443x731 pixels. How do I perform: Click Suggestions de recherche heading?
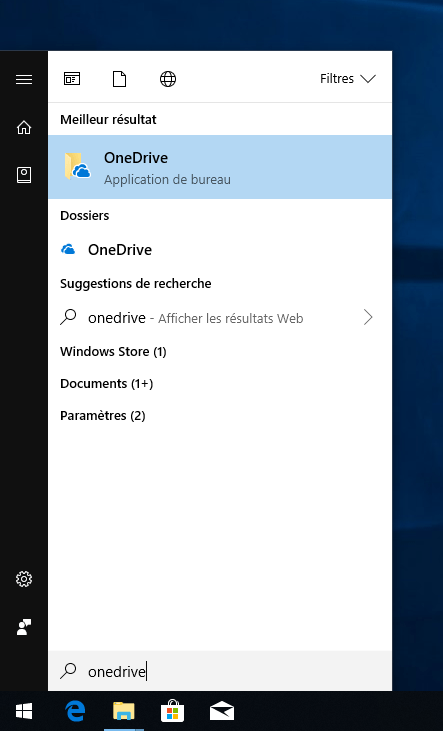pyautogui.click(x=136, y=283)
